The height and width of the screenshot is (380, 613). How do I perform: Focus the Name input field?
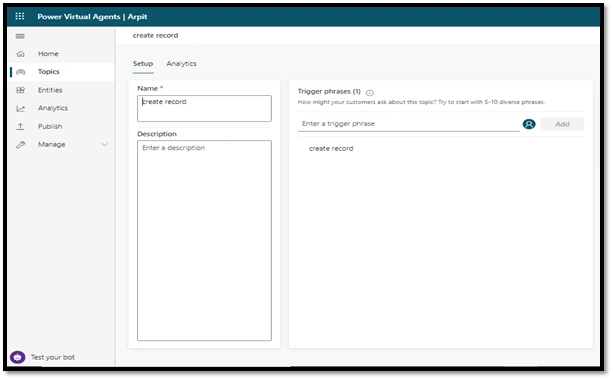pos(204,108)
